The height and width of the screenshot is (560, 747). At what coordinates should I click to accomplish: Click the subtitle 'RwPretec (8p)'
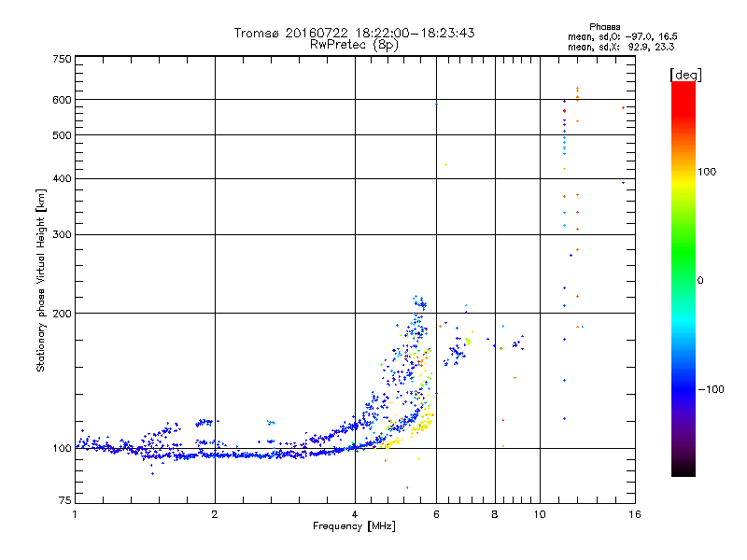(354, 45)
